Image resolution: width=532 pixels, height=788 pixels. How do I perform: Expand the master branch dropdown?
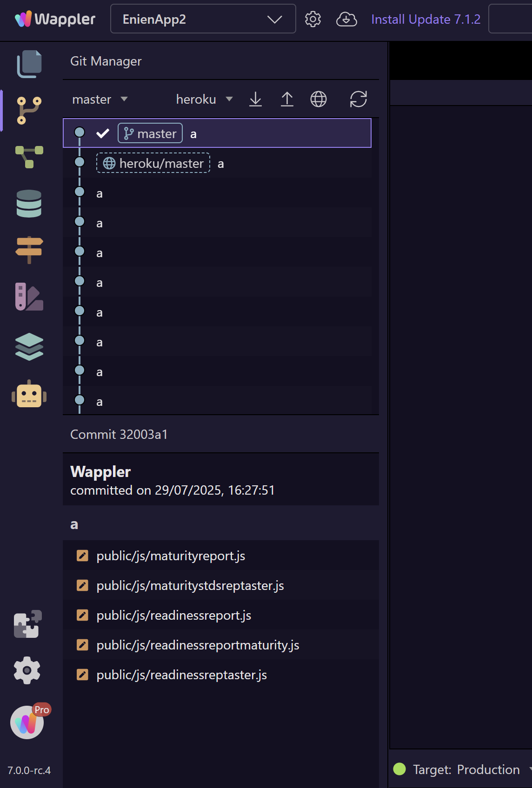pyautogui.click(x=100, y=99)
